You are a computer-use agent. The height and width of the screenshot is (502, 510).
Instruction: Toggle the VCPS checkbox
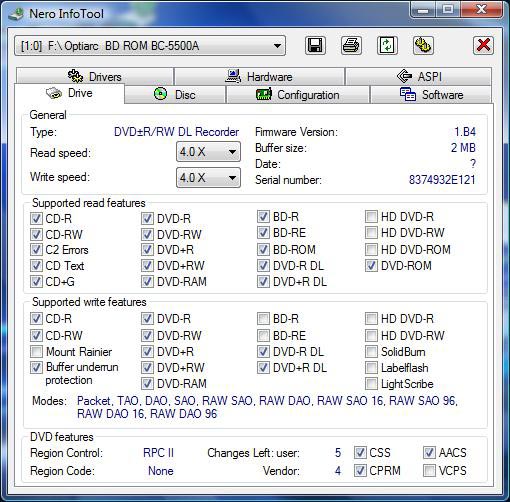tap(429, 471)
